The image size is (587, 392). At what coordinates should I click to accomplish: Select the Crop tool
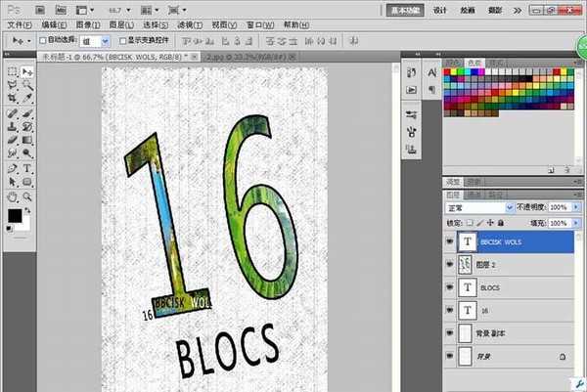click(12, 99)
